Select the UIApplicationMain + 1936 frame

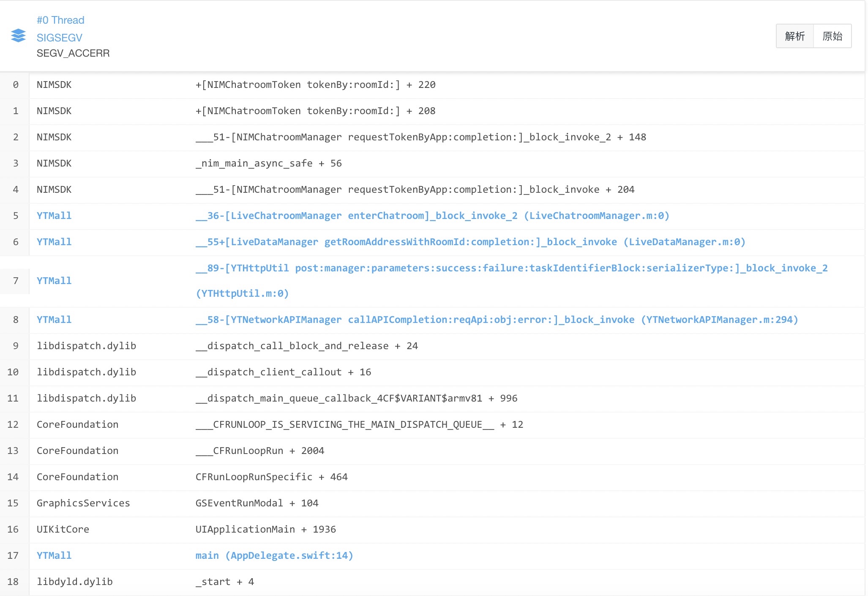(265, 530)
